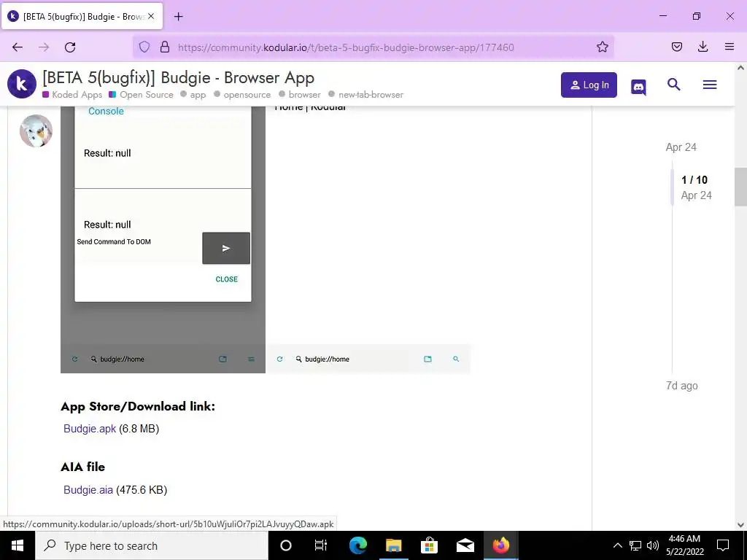Open the Discord chat icon
Image resolution: width=747 pixels, height=560 pixels.
638,87
